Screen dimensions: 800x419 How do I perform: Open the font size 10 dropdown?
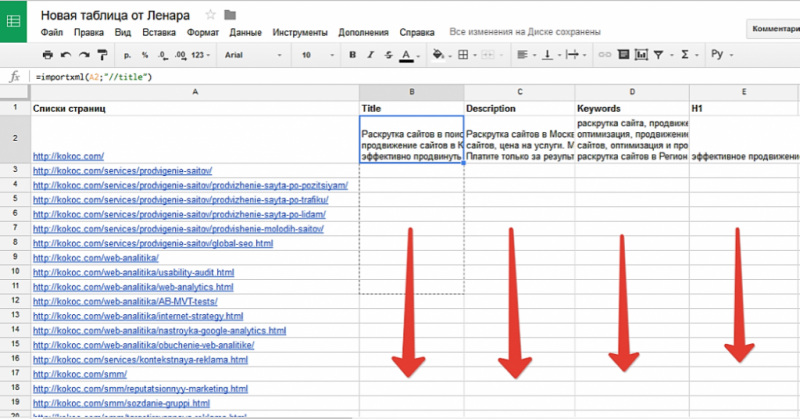[318, 55]
